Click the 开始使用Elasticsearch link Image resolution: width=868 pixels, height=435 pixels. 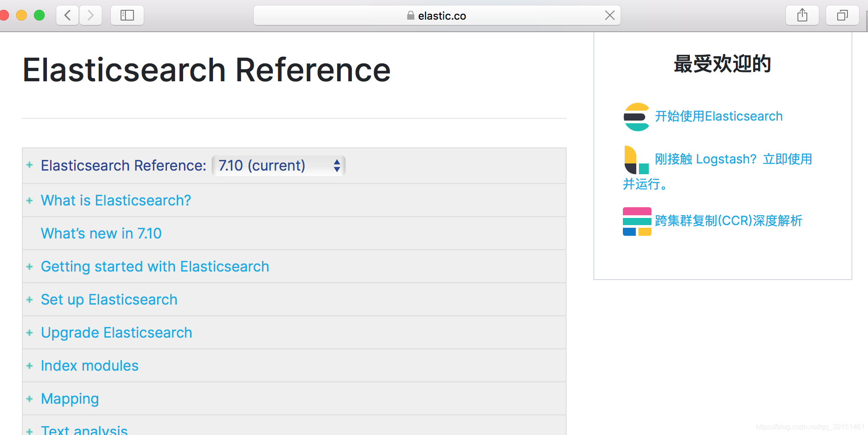pos(718,117)
